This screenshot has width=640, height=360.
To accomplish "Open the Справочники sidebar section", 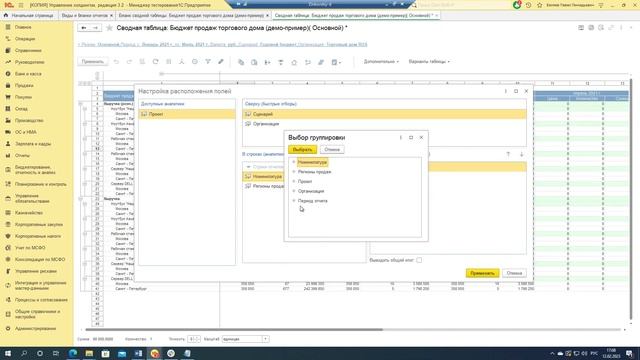I will [28, 51].
